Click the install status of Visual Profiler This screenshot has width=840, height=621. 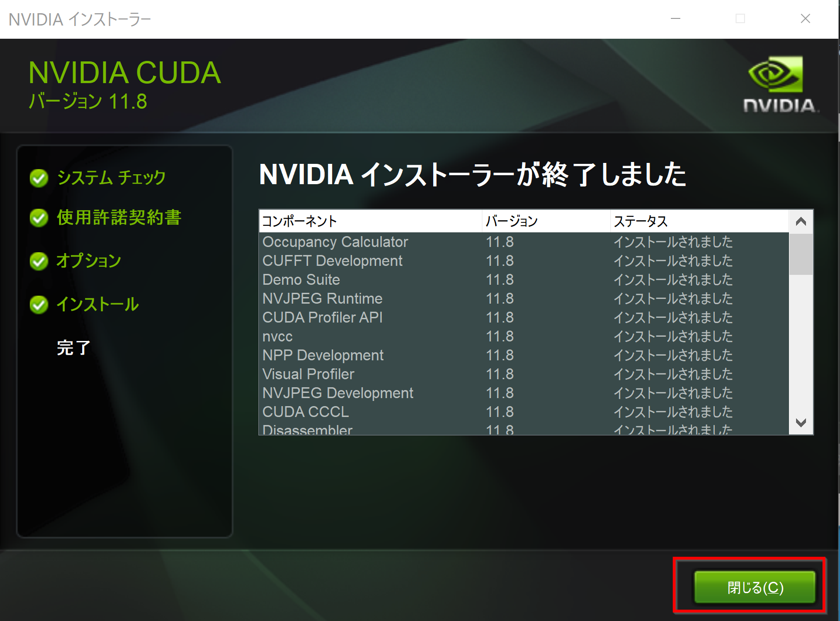[x=673, y=374]
